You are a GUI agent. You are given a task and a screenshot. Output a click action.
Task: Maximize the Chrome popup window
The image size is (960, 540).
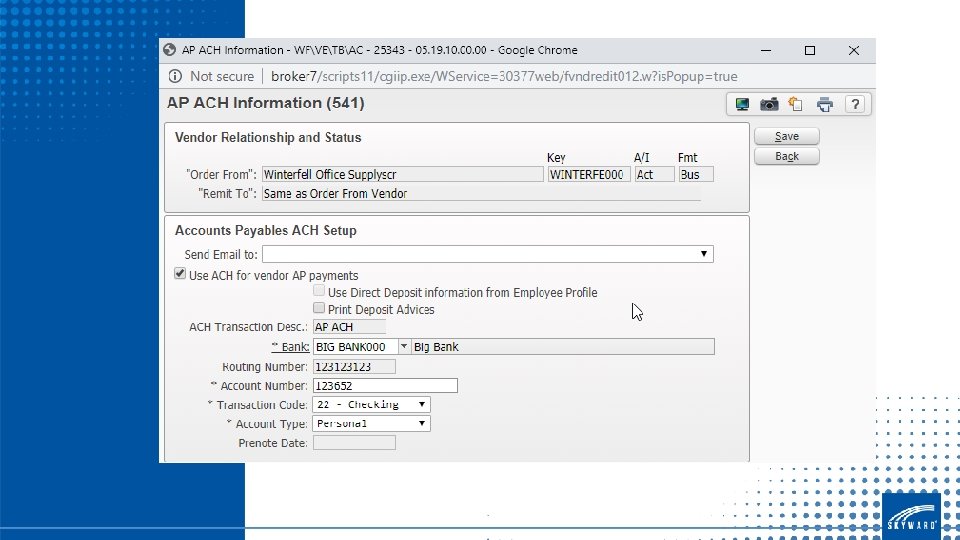[x=810, y=50]
